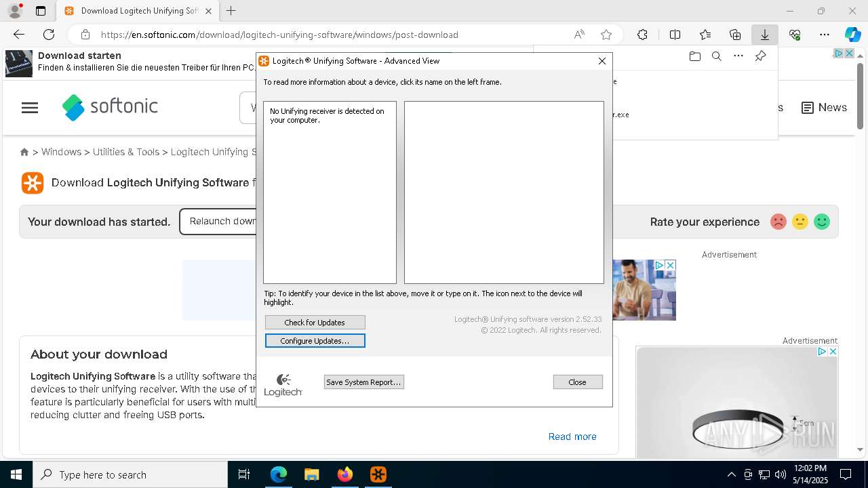
Task: Click Read more link in About section
Action: point(572,436)
